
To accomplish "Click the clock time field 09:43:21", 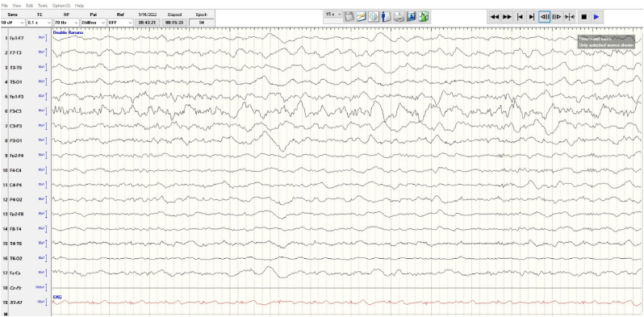I will click(147, 23).
